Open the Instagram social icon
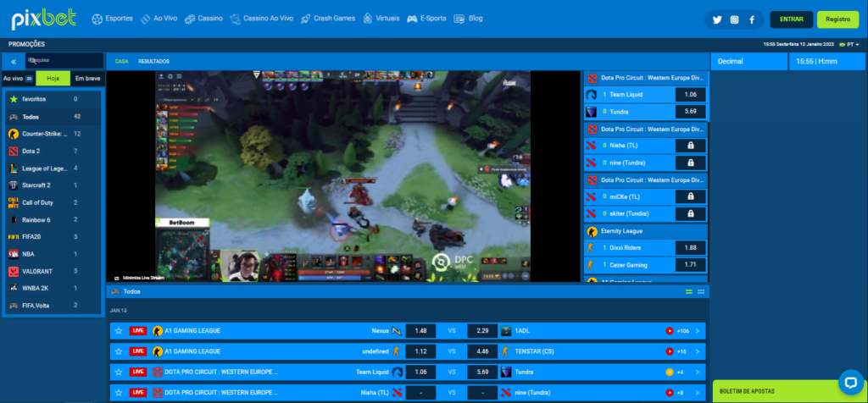The height and width of the screenshot is (403, 868). point(734,19)
